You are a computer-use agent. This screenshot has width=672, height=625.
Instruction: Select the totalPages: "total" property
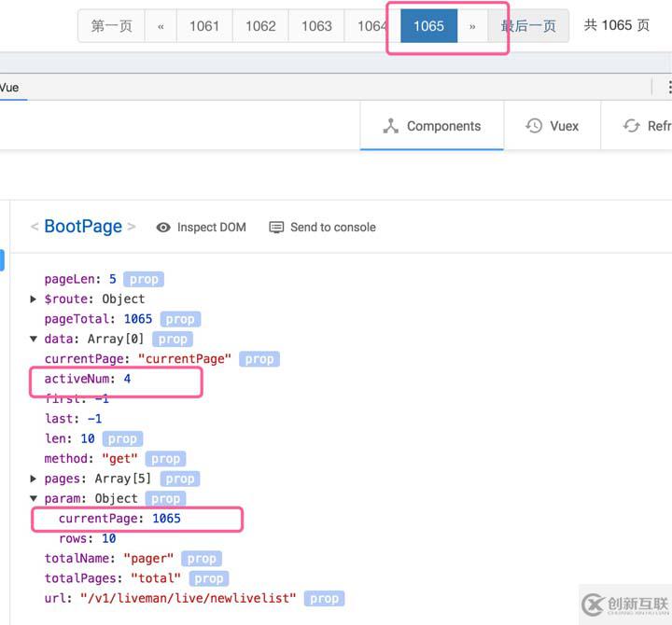click(x=113, y=578)
